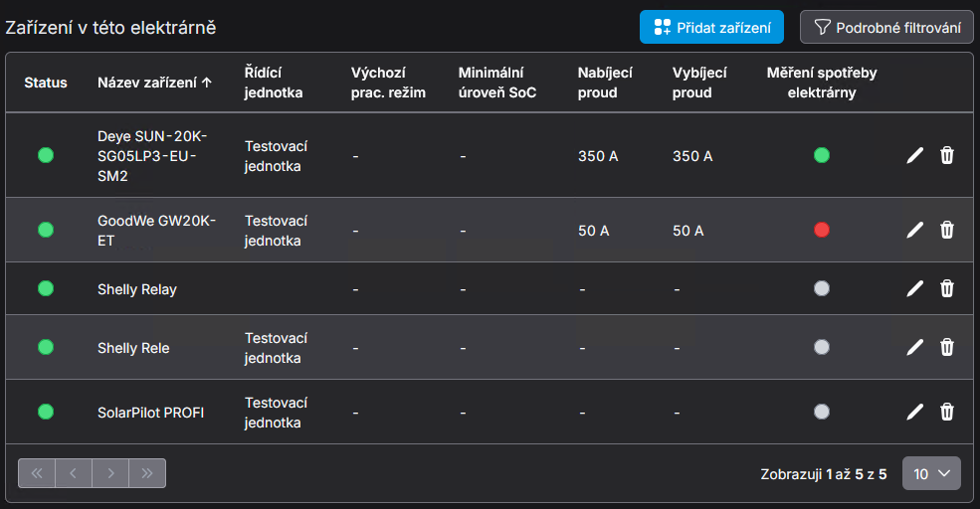
Task: Delete the GoodWe GW20K-ET device
Action: tap(947, 230)
